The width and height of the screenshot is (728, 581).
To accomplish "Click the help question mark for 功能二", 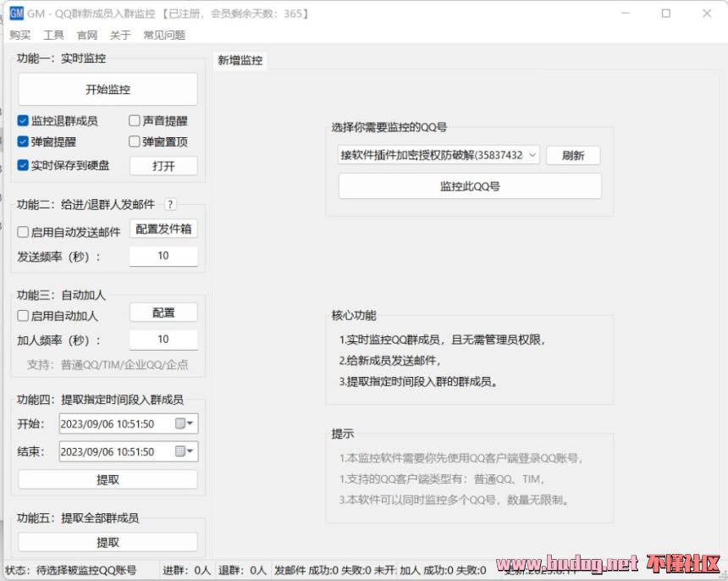I will [x=170, y=204].
